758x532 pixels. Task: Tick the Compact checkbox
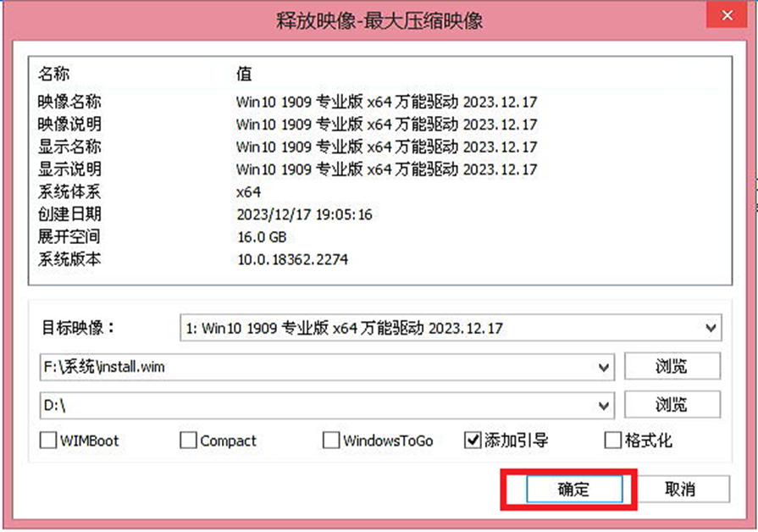click(x=188, y=441)
